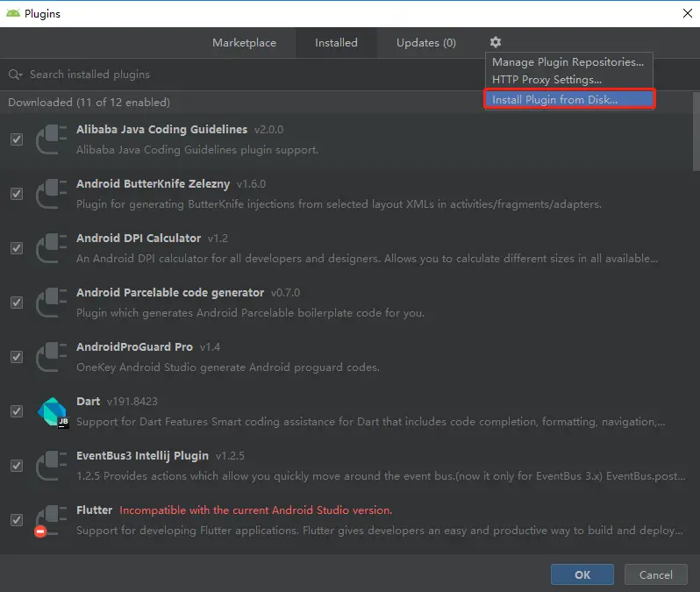Click the AndroidProGuard Pro plugin icon
700x592 pixels.
click(52, 357)
